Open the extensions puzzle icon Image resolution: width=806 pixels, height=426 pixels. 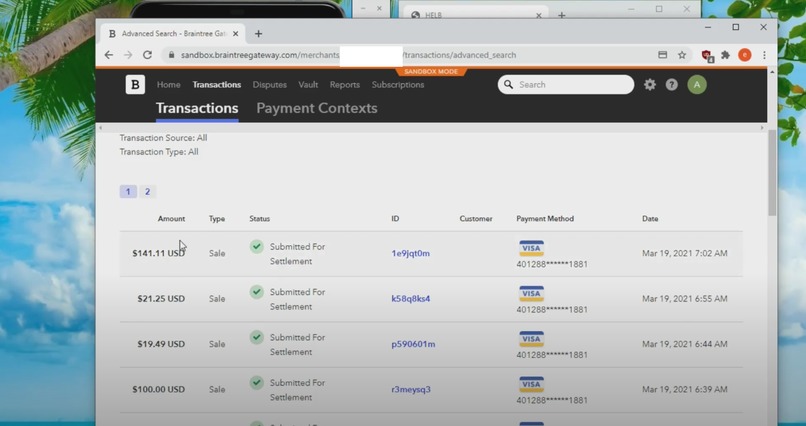pyautogui.click(x=725, y=55)
